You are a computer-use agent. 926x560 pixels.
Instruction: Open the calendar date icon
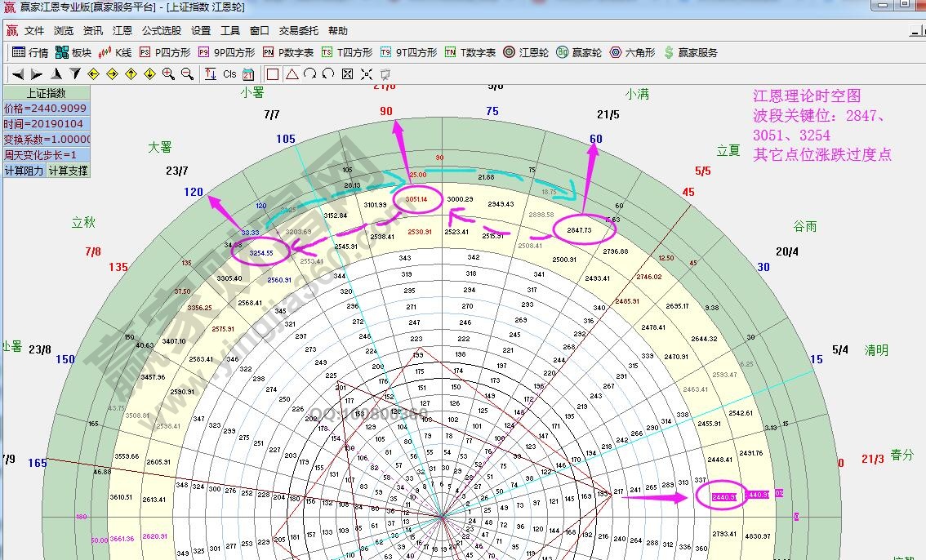248,73
